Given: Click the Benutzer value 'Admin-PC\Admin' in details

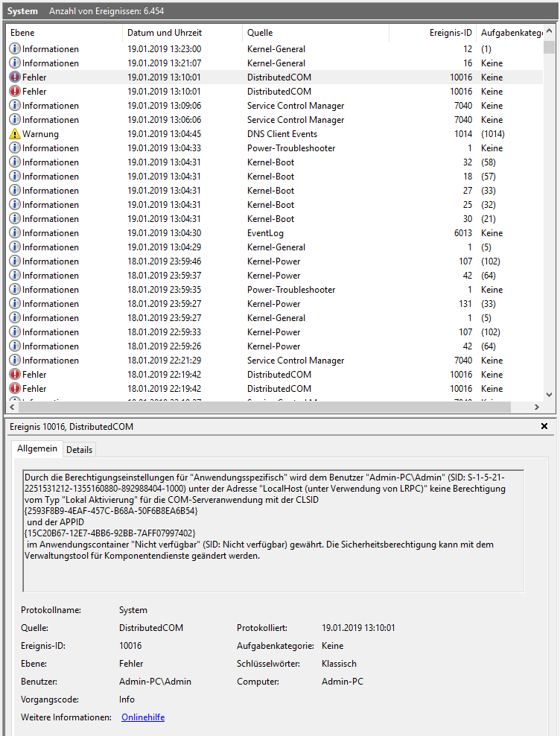Looking at the screenshot, I should pos(155,682).
